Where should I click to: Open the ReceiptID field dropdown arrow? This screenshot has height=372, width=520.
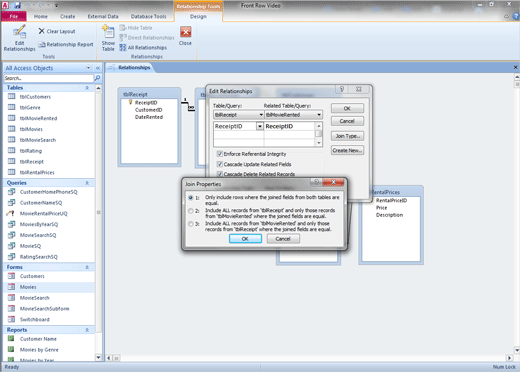click(x=260, y=126)
